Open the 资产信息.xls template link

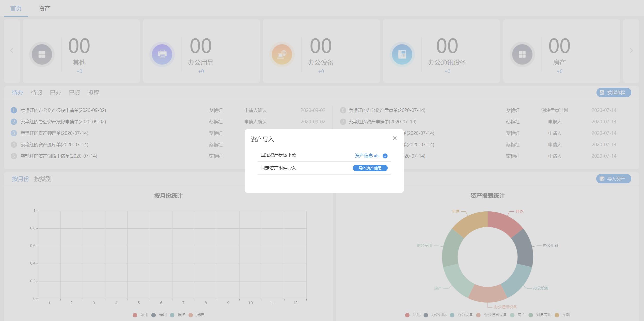point(367,156)
